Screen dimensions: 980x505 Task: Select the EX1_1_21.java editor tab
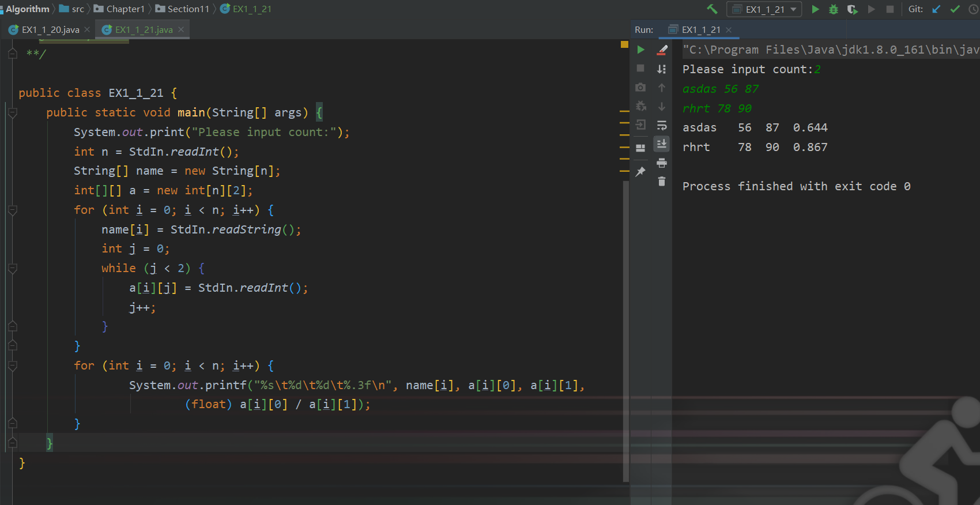144,29
